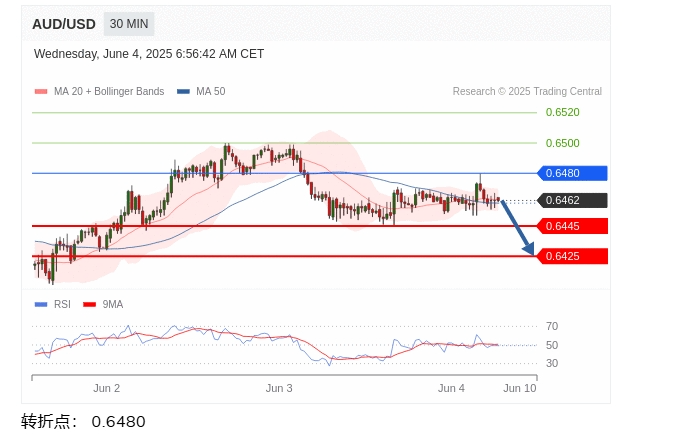Screen dimensions: 678x438
Task: Click the RSI 50 level label
Action: pos(552,345)
